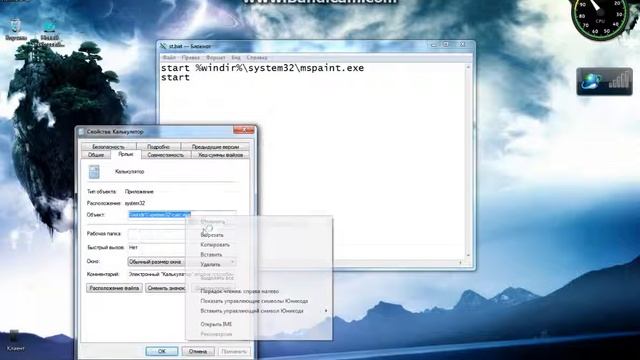
Task: Click the Комментарий text field
Action: click(x=182, y=275)
